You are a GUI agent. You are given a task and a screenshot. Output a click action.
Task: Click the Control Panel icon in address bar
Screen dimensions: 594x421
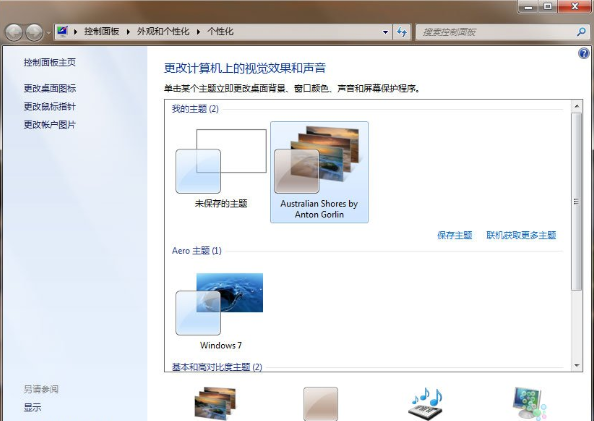pyautogui.click(x=63, y=31)
